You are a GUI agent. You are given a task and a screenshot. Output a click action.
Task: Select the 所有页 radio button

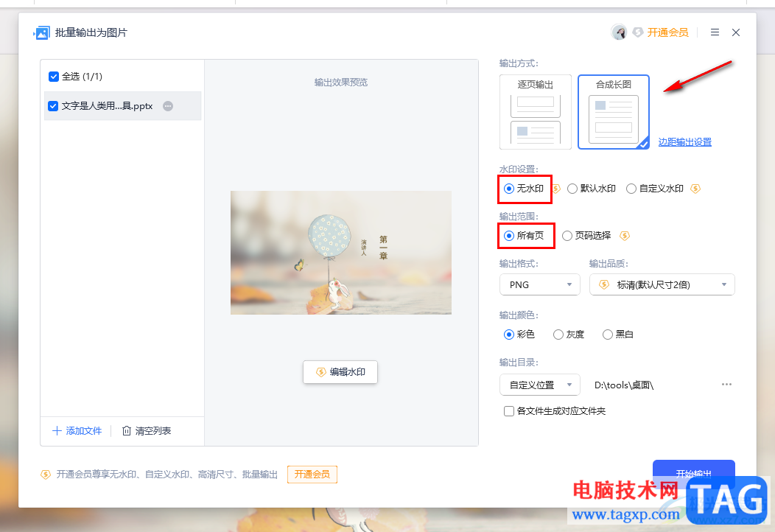tap(509, 236)
